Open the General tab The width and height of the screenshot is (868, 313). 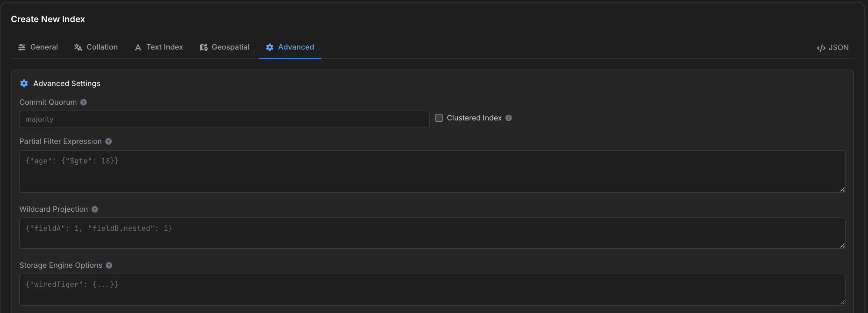[38, 47]
